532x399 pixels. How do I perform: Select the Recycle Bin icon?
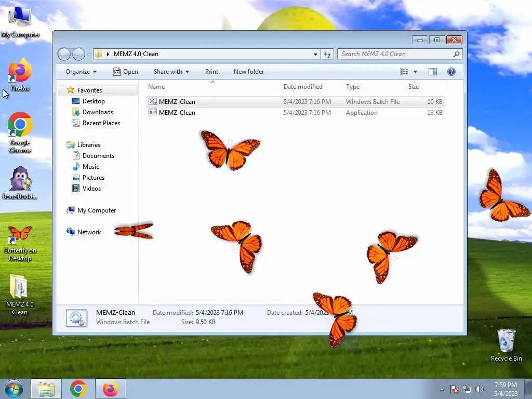[x=506, y=345]
